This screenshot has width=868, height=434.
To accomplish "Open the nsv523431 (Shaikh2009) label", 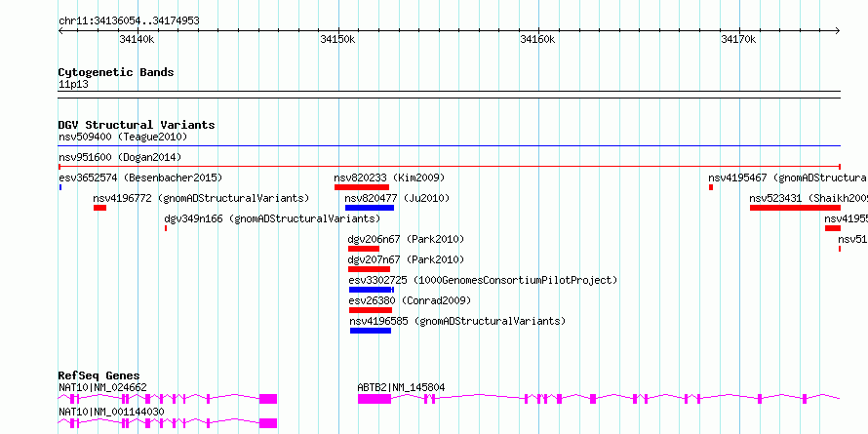I will click(809, 198).
